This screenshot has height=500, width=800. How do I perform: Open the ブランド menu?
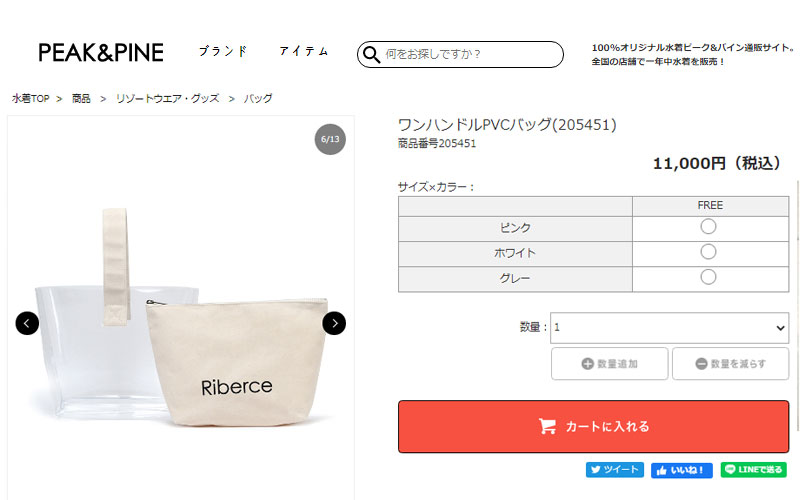tap(223, 52)
